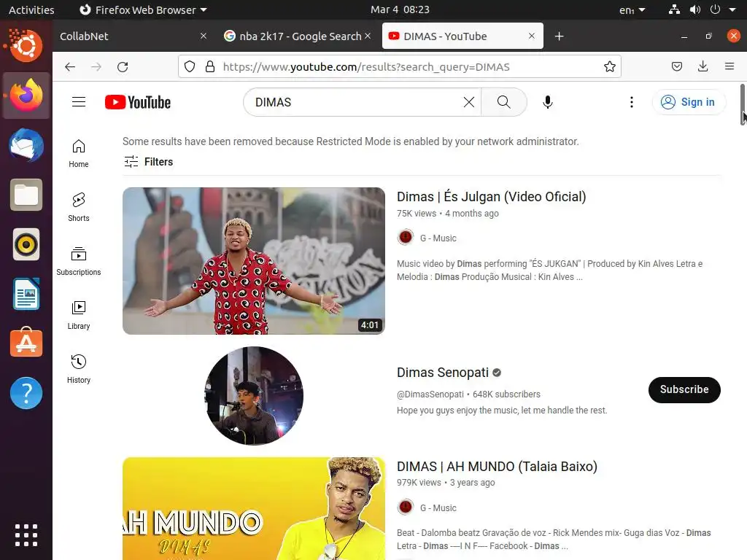Click G - Music avatar under És Julgan
Viewport: 747px width, 560px height.
point(406,237)
